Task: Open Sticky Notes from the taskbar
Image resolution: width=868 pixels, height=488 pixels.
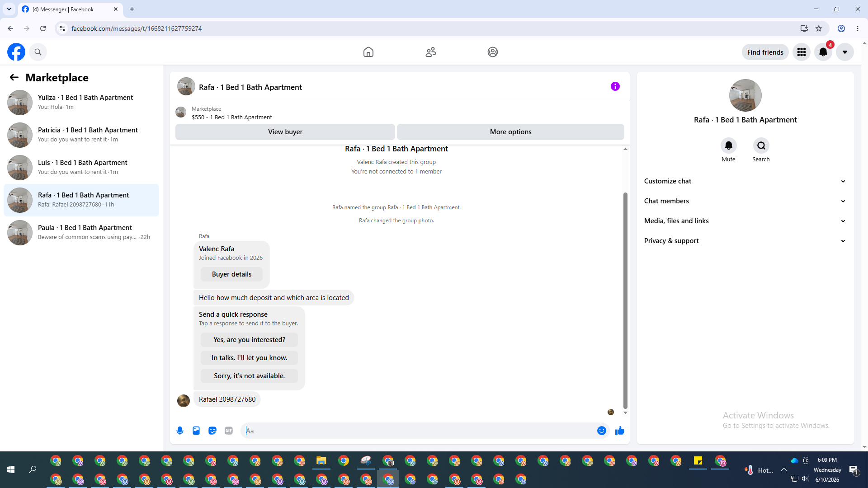Action: point(698,461)
